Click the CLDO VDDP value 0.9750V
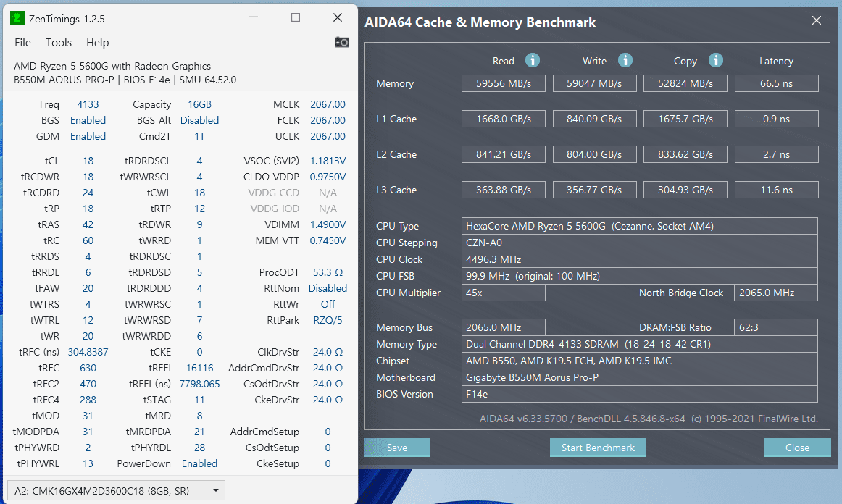842x504 pixels. [x=328, y=177]
